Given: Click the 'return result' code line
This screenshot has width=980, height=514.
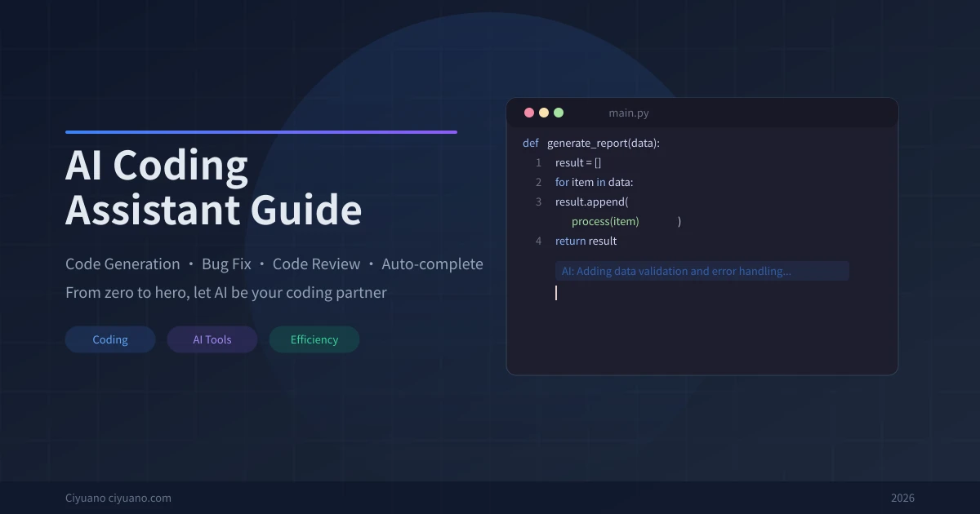Looking at the screenshot, I should pyautogui.click(x=586, y=241).
